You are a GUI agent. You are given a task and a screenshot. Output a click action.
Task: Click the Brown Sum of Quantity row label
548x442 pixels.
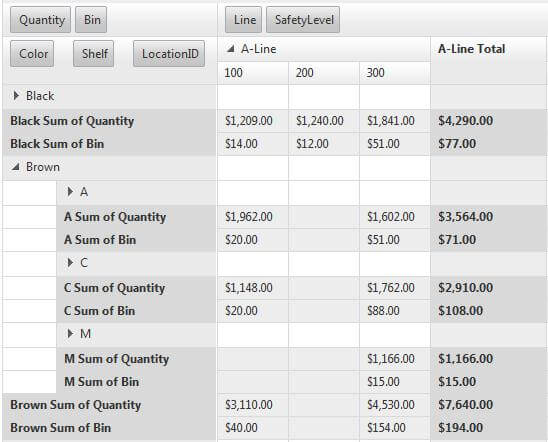point(75,405)
